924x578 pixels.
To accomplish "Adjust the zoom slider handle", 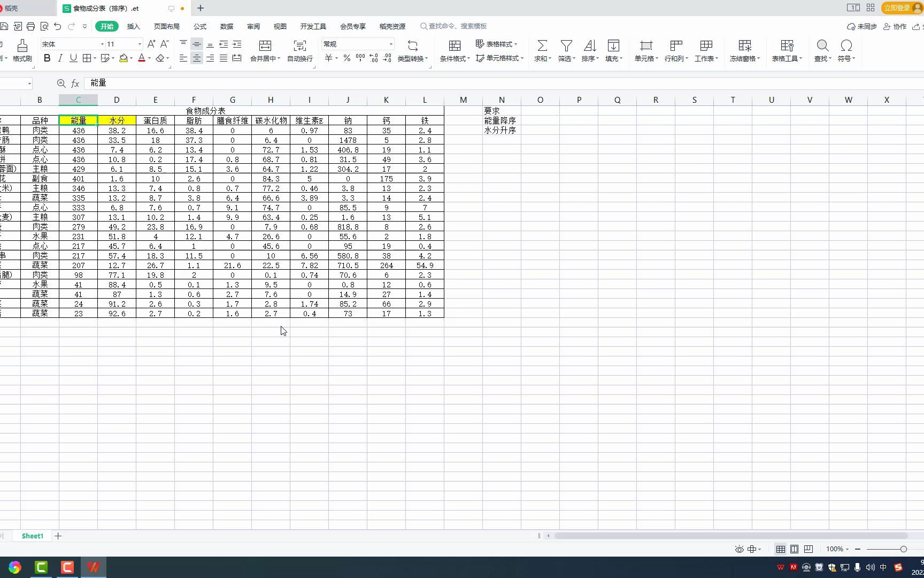I will tap(903, 549).
